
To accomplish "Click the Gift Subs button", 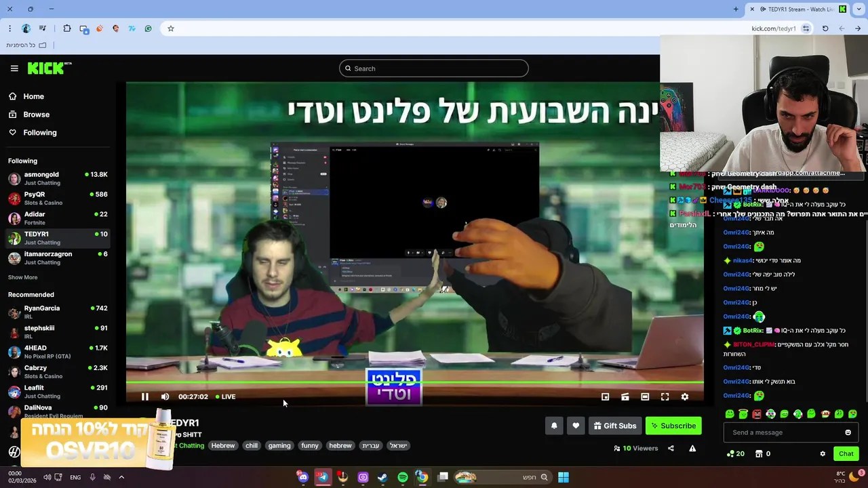I will [x=615, y=426].
